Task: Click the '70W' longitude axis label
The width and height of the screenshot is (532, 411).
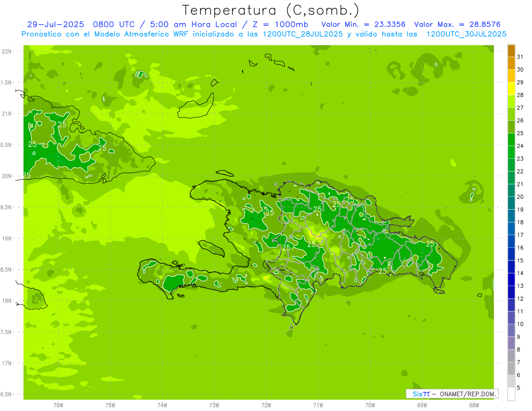Action: (370, 405)
